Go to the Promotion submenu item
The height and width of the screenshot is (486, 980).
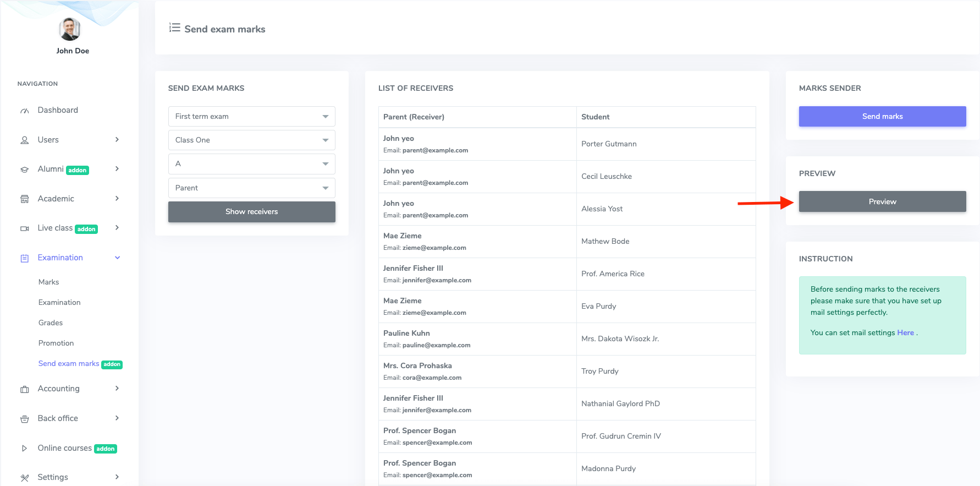pyautogui.click(x=56, y=343)
